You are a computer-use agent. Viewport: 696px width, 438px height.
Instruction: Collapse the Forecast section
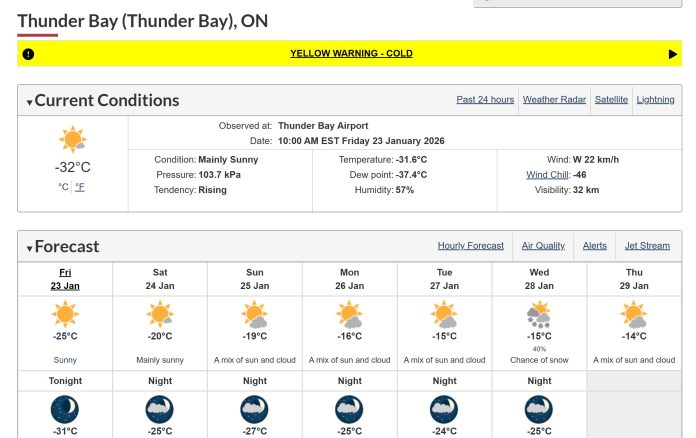coord(30,248)
